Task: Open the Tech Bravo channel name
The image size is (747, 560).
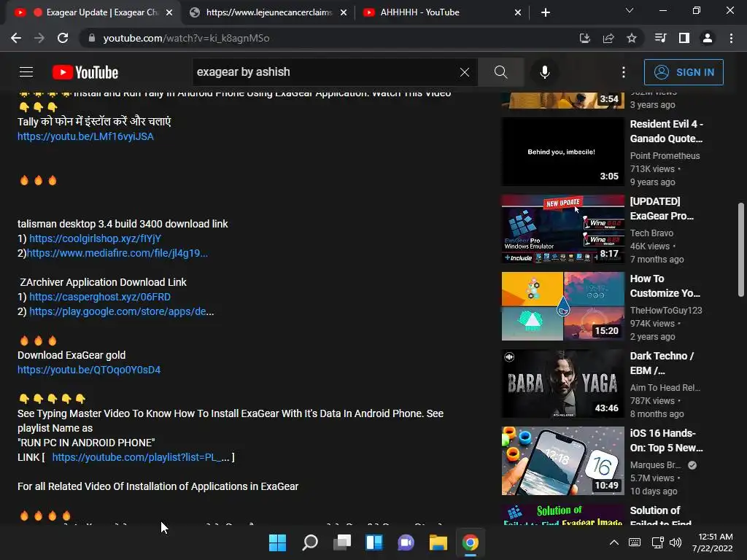Action: click(x=651, y=233)
